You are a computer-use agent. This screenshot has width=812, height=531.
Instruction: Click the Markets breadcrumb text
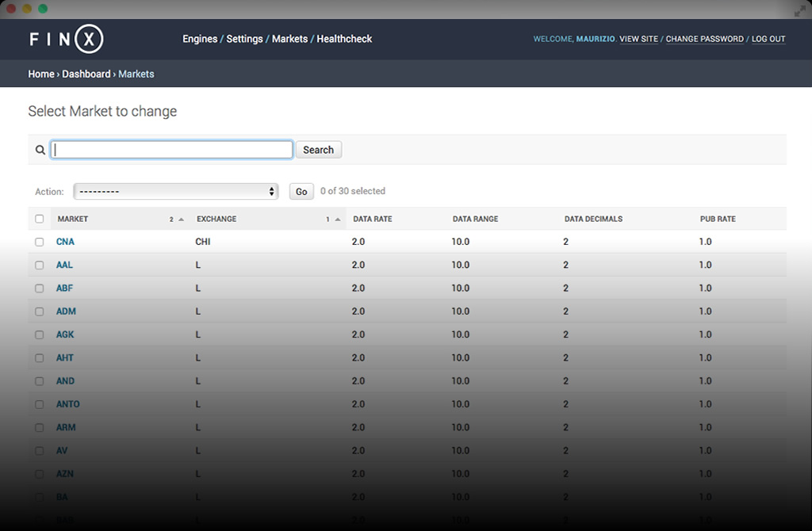pyautogui.click(x=136, y=74)
